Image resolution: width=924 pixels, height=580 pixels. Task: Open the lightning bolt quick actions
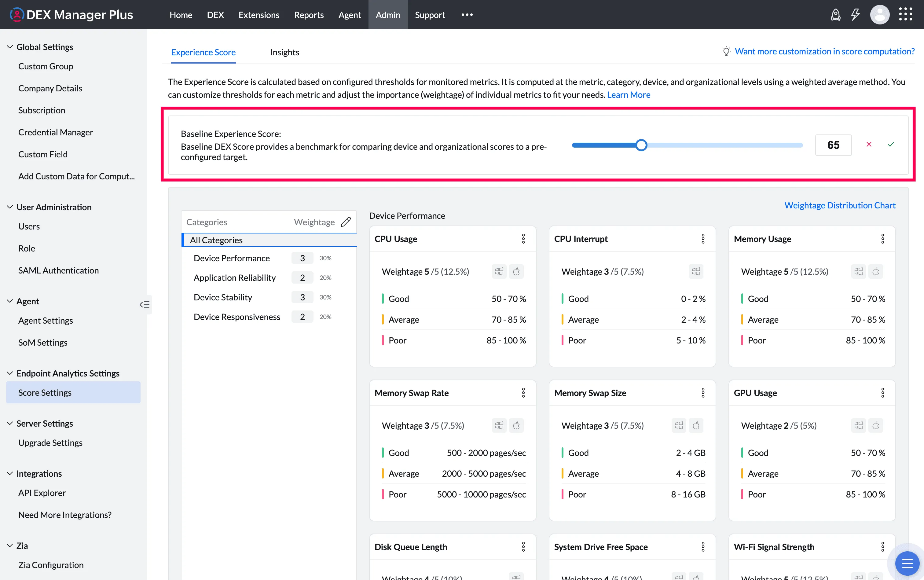point(855,15)
